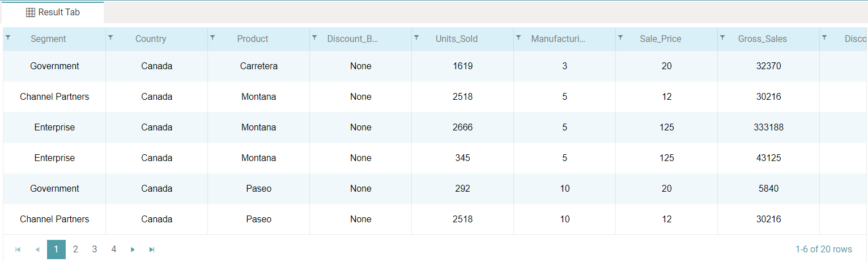Click the previous page arrow
Screen dimensions: 868x262
(x=37, y=250)
